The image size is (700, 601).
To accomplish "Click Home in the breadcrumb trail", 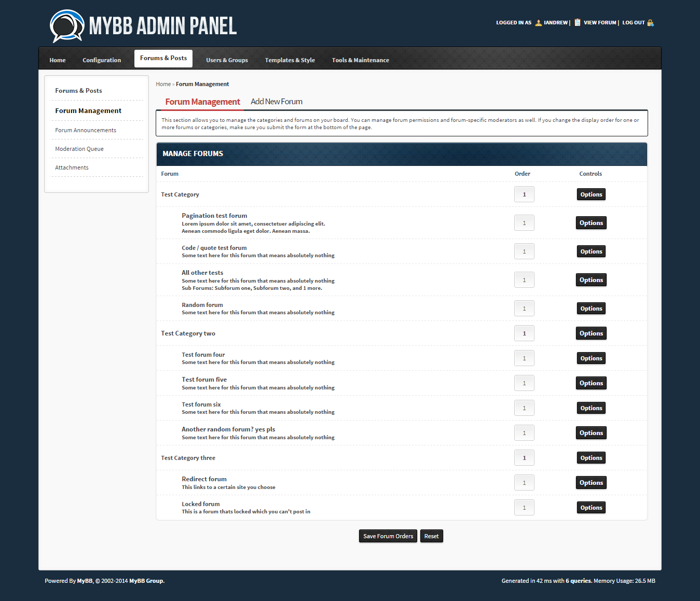I will point(163,84).
